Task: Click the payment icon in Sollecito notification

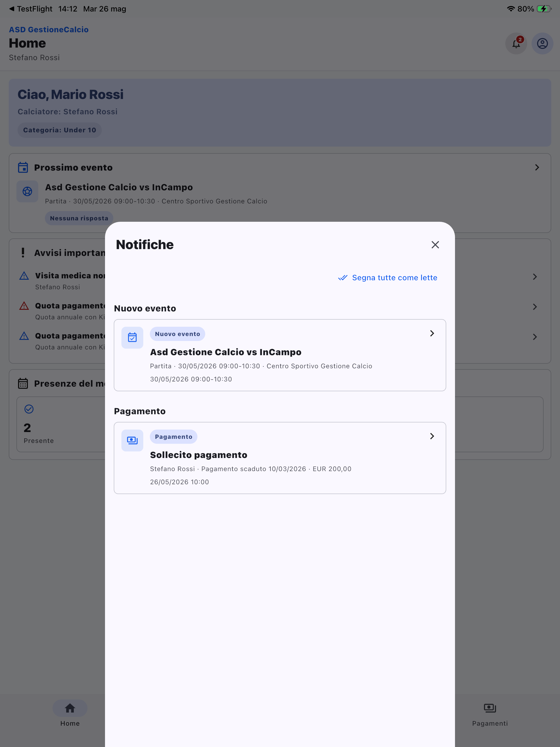Action: [x=132, y=440]
